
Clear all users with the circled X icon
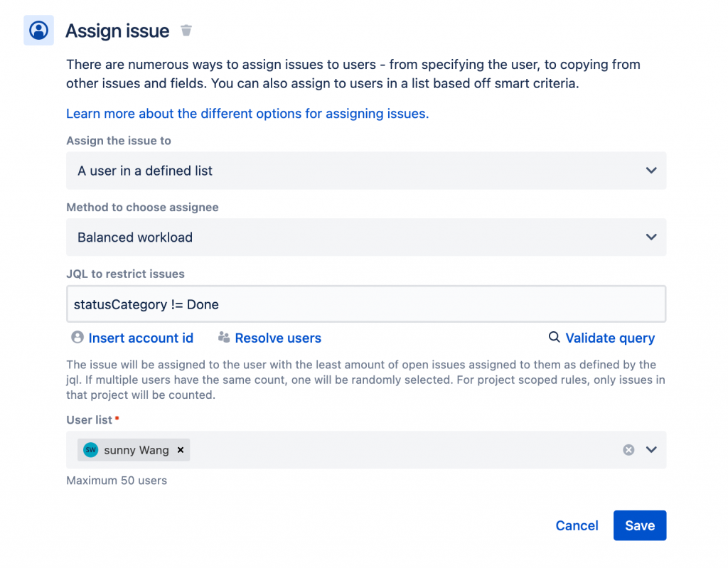click(628, 450)
